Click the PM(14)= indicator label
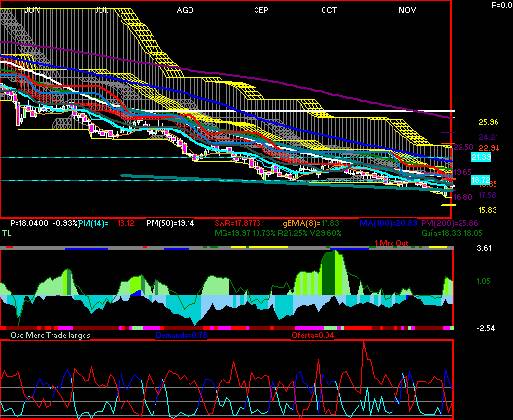Screen dimensions: 513x420 click(94, 223)
